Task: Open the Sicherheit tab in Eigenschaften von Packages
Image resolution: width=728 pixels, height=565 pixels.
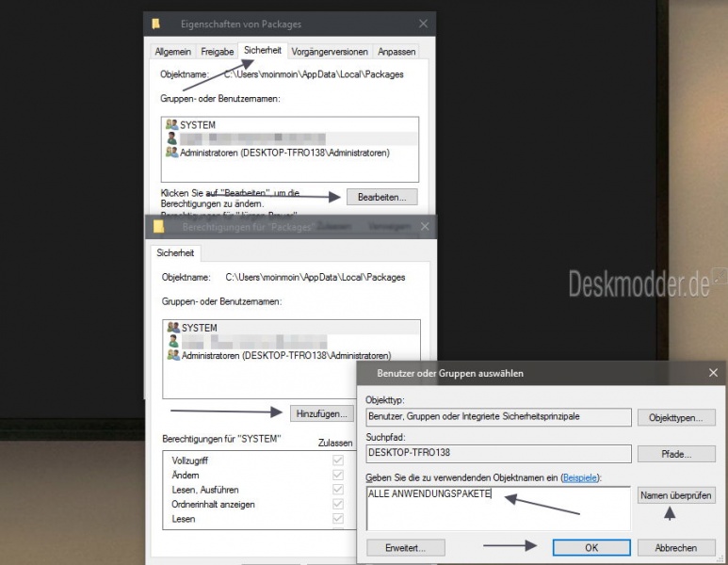Action: pos(263,50)
